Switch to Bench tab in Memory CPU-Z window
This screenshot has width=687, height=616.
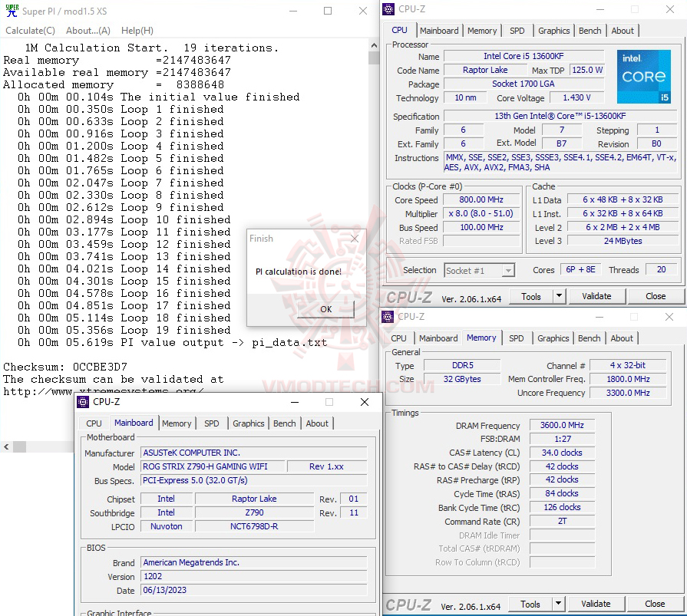[589, 338]
